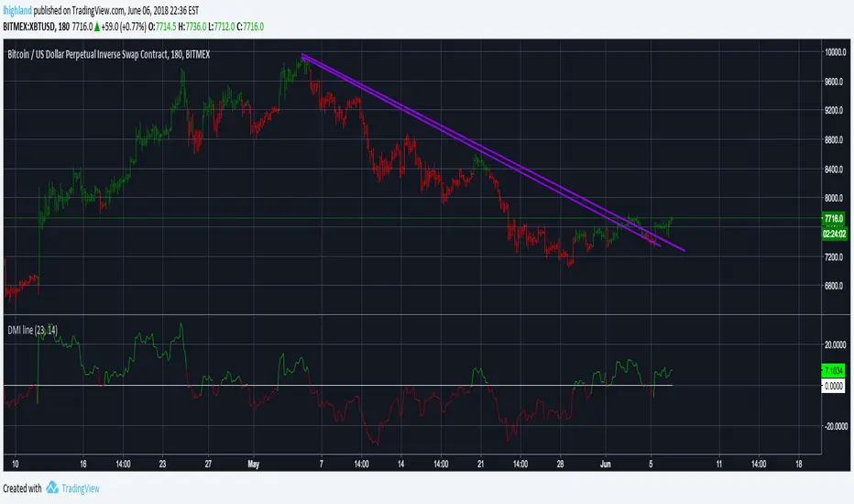The image size is (854, 504).
Task: Click the 9600.0 price axis label
Action: 834,82
